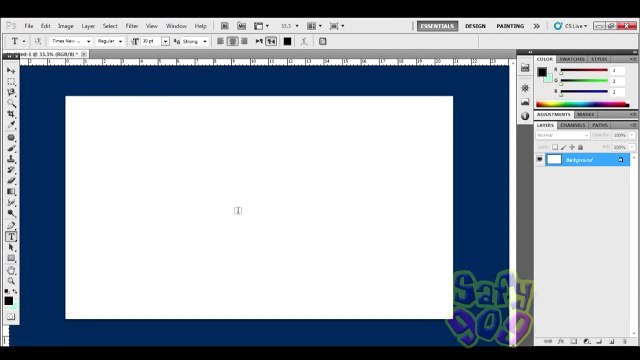Open the Create Warped Text option

click(x=304, y=41)
